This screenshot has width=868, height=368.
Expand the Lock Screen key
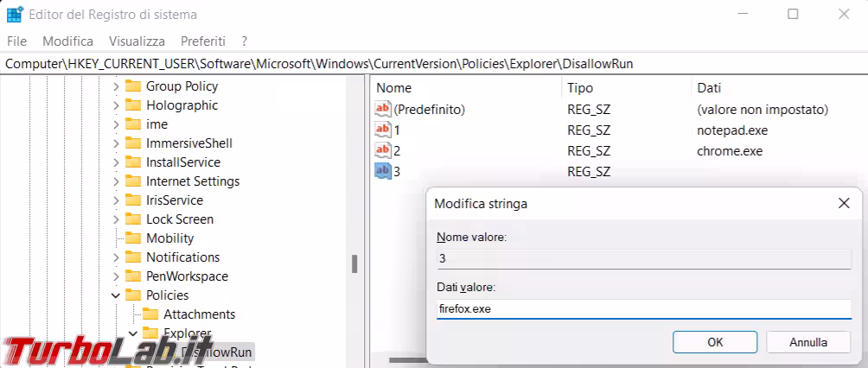pyautogui.click(x=116, y=219)
